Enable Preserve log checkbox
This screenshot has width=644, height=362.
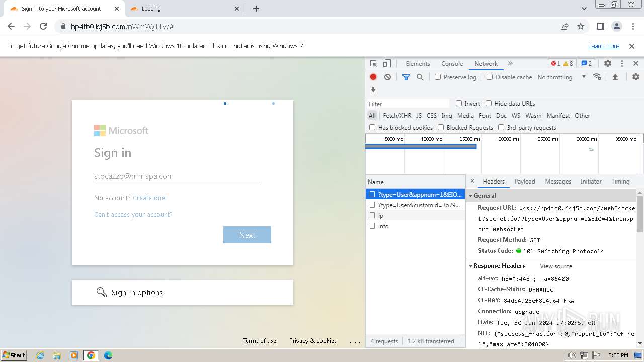[438, 77]
